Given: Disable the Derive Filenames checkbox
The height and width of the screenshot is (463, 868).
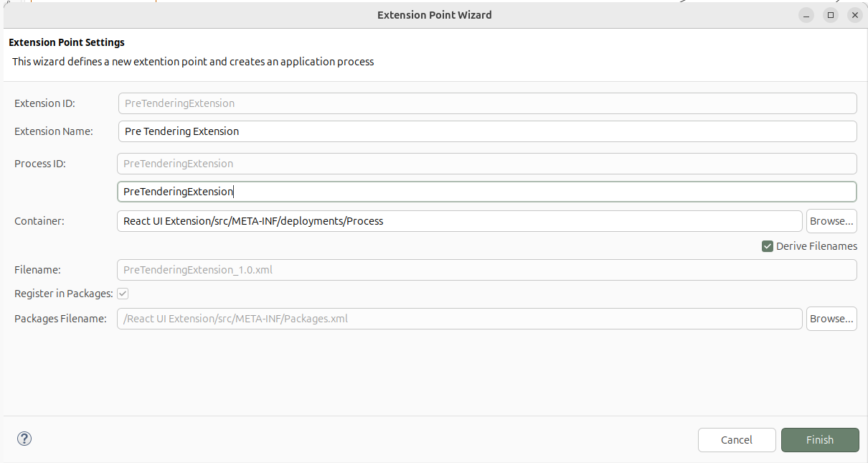Looking at the screenshot, I should coord(767,245).
